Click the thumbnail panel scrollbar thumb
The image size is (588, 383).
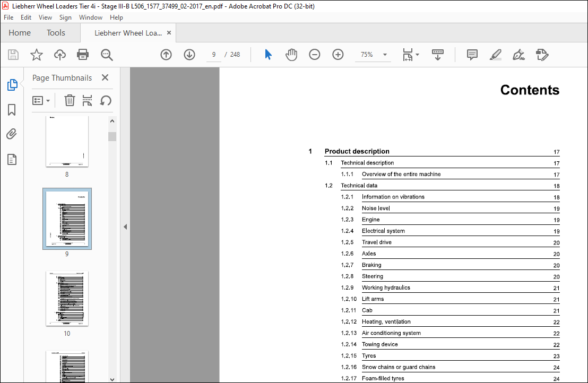[x=112, y=136]
